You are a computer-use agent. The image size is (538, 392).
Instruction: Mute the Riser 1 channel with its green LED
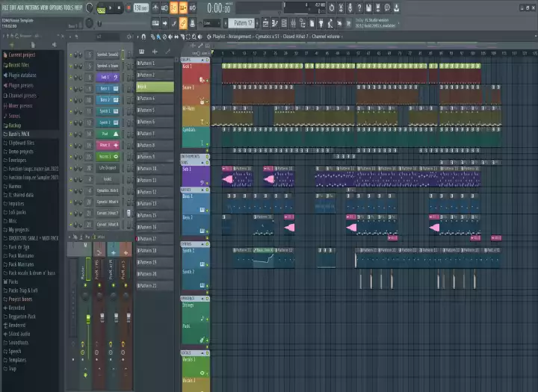coord(71,146)
